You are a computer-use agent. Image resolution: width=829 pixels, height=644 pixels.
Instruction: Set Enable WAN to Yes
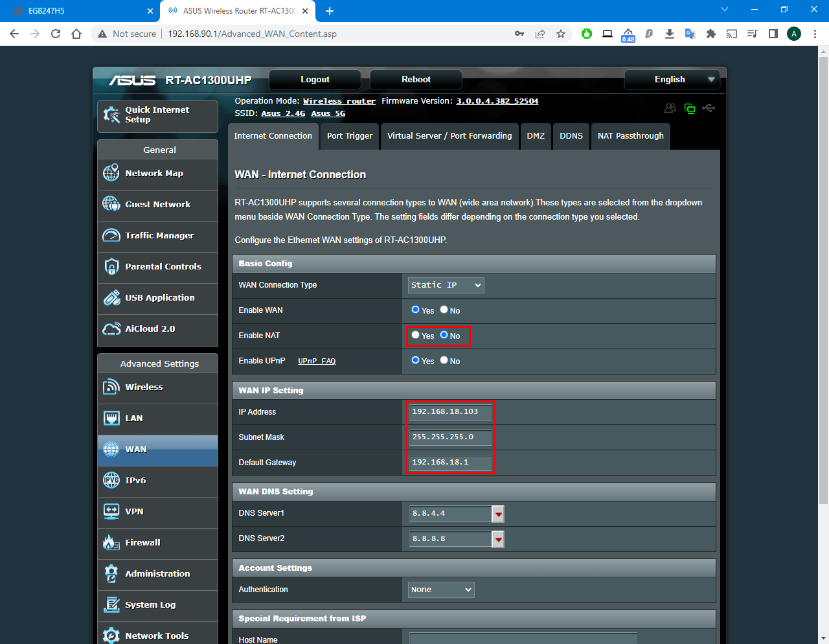tap(415, 310)
